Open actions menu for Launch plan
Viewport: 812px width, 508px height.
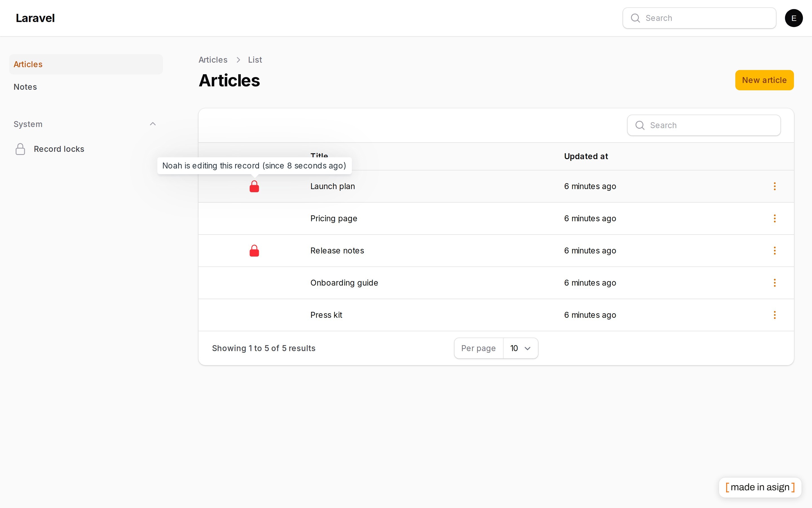pos(775,186)
